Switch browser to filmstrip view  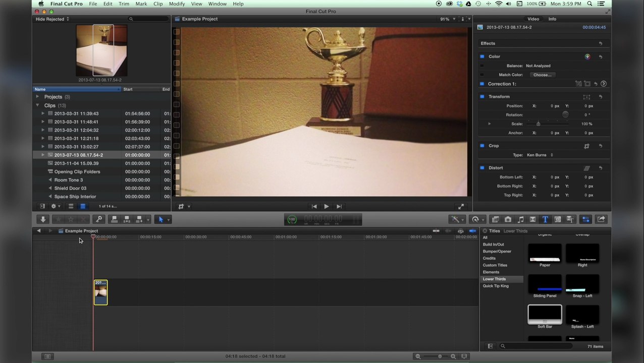(x=71, y=206)
